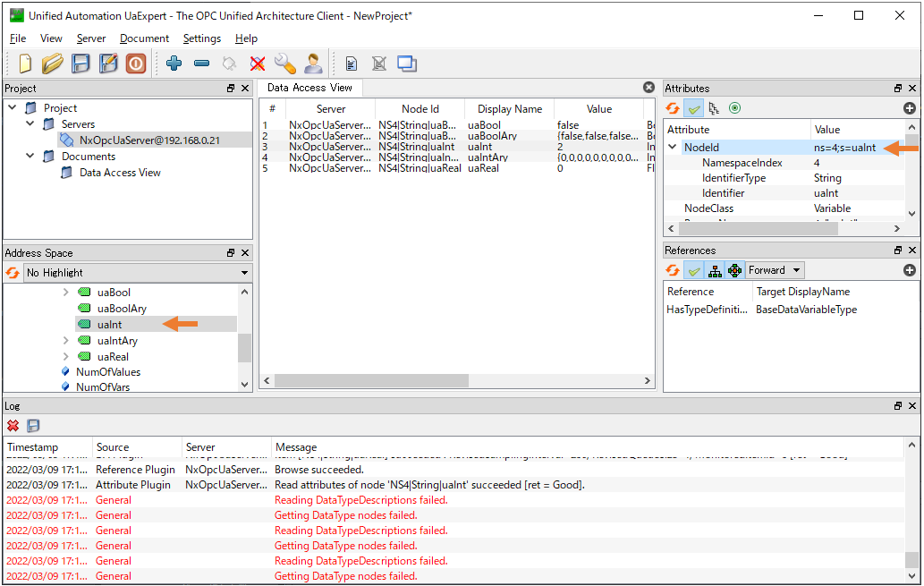
Task: Toggle the green checkmark in the References toolbar
Action: (x=693, y=270)
